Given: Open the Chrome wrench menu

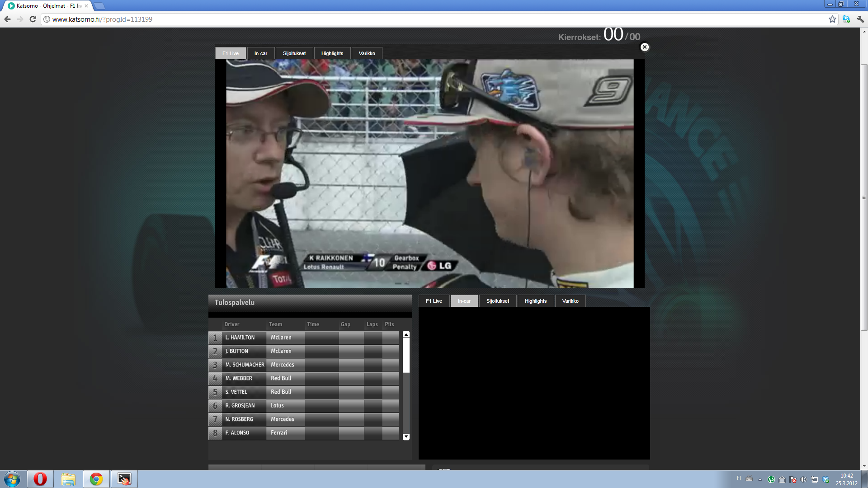Looking at the screenshot, I should tap(860, 19).
